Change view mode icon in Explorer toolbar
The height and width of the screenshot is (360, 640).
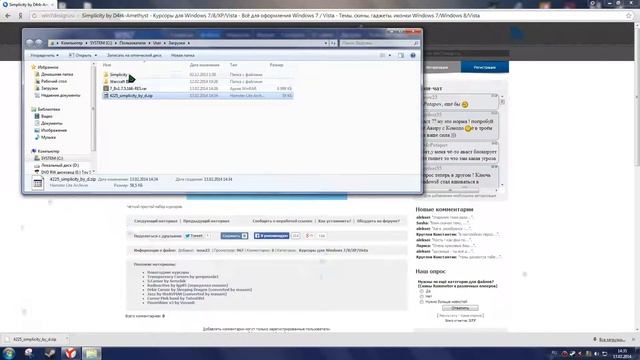click(382, 55)
